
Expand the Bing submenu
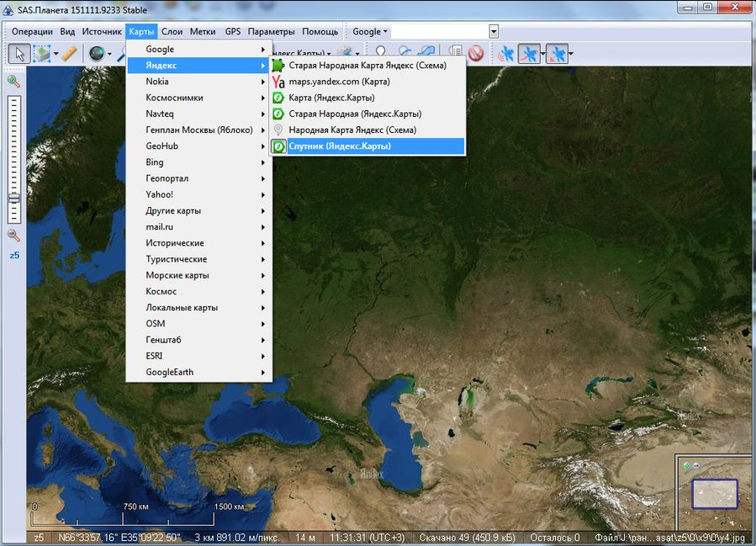(199, 162)
